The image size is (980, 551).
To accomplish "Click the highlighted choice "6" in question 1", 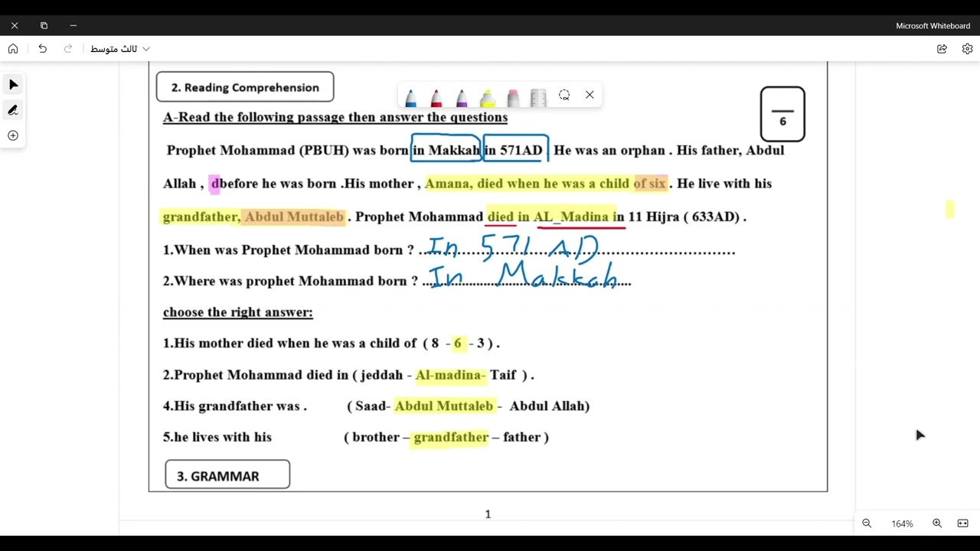I will [x=458, y=344].
